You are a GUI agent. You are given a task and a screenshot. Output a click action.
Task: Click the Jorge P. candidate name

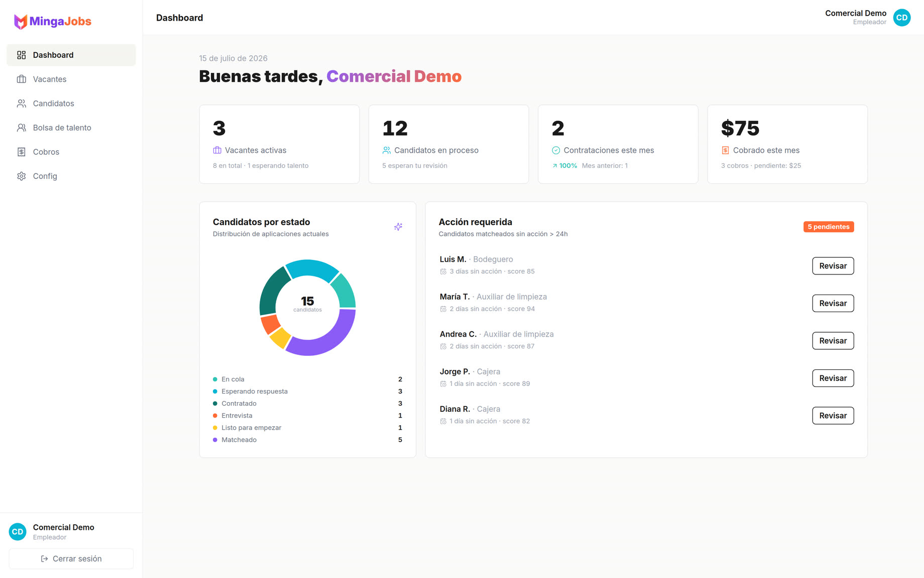(455, 371)
